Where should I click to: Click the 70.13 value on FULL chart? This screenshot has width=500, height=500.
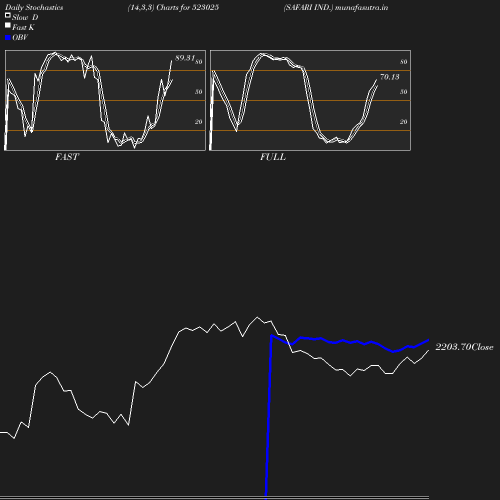[390, 77]
